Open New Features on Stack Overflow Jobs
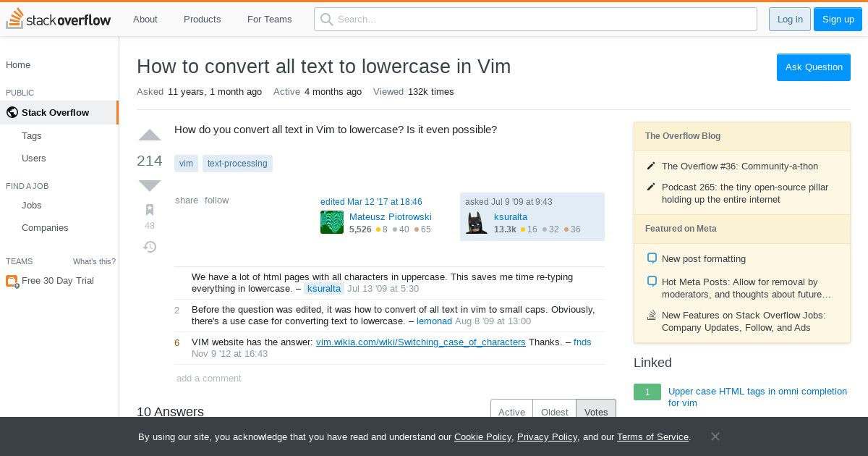This screenshot has width=868, height=456. pos(744,321)
